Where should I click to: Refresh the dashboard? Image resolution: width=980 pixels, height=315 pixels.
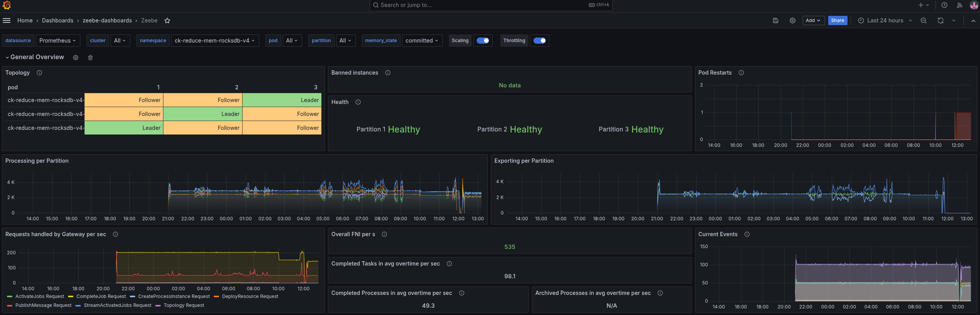(x=941, y=20)
